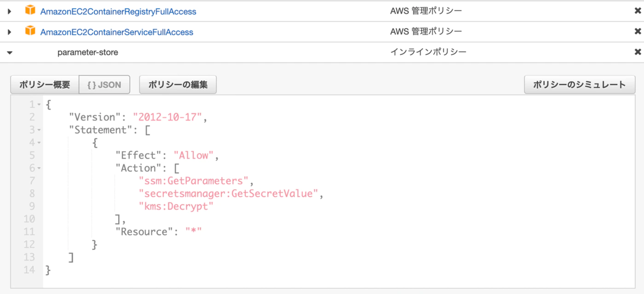Click the parameter-store policy name

pos(87,53)
